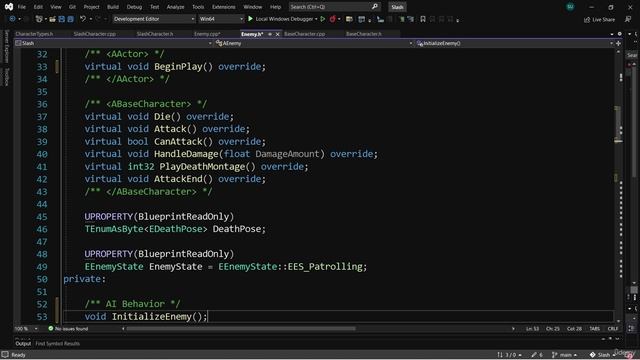The width and height of the screenshot is (640, 360).
Task: Switch to the Enemy.cpp tab
Action: point(207,34)
